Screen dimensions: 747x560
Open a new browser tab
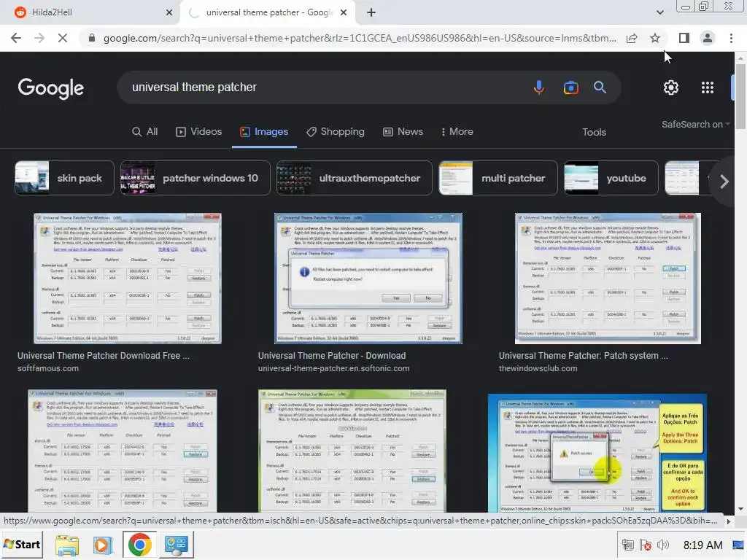coord(371,12)
